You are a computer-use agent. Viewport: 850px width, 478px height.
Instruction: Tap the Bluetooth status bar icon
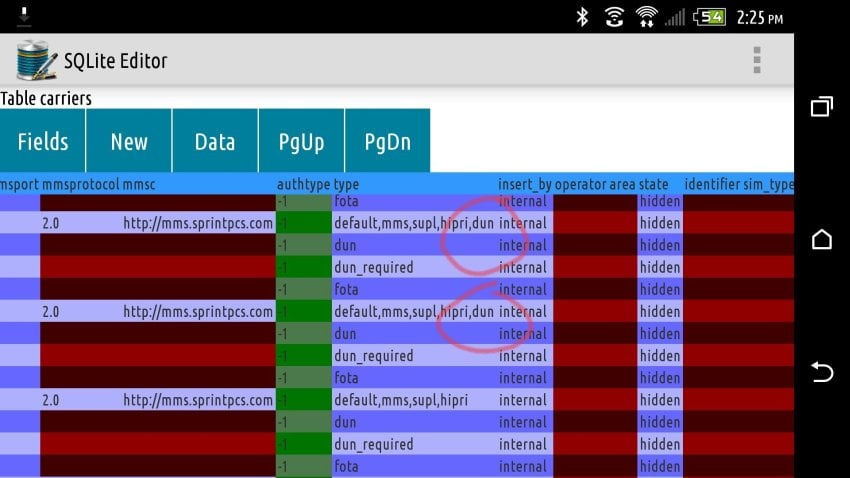[582, 17]
